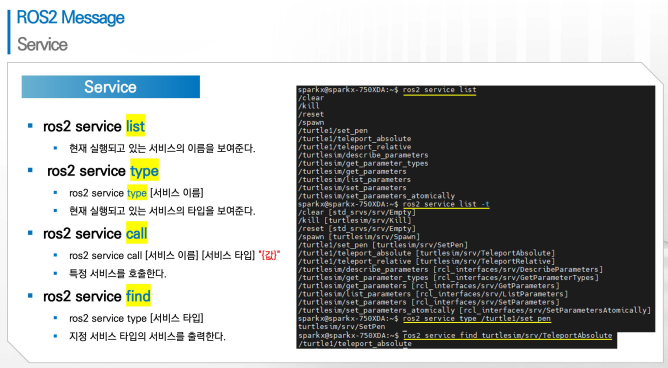Click terminal line '/spawn [turtlesim/srv/Spawn]'

pos(359,236)
